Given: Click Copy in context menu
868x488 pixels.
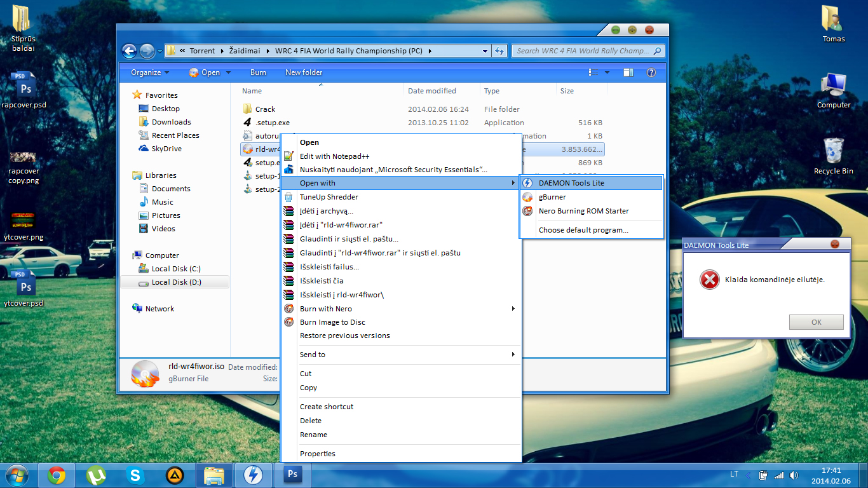Looking at the screenshot, I should pos(400,388).
